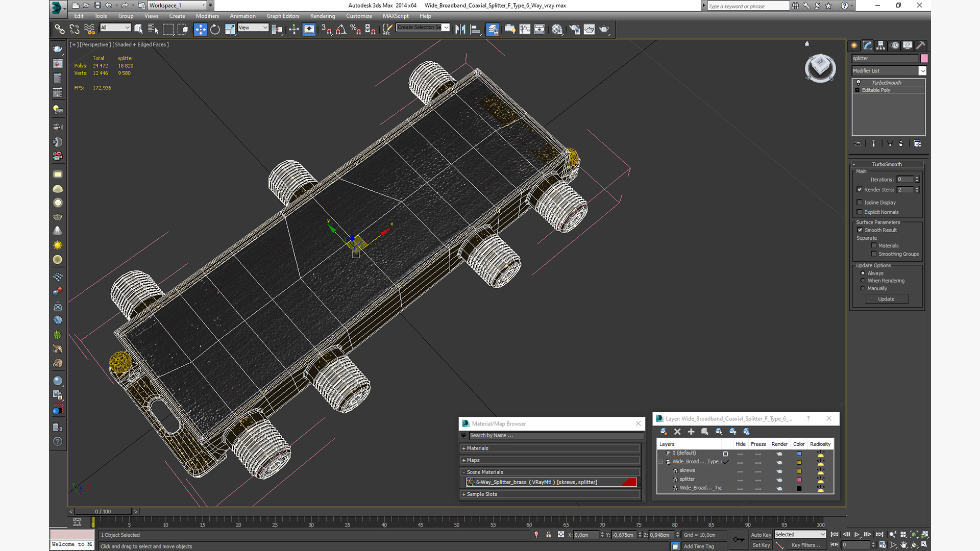
Task: Click the Auto Key button
Action: click(761, 535)
